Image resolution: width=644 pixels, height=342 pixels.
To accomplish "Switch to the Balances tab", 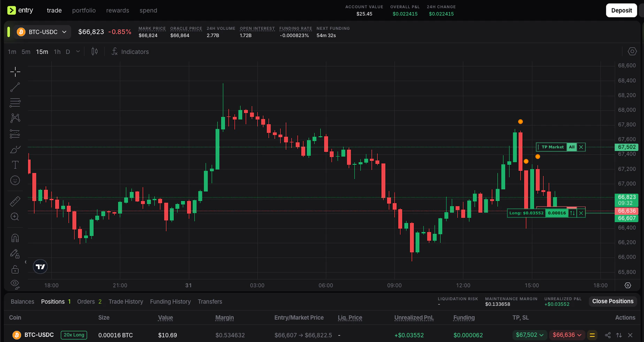I will (x=22, y=302).
